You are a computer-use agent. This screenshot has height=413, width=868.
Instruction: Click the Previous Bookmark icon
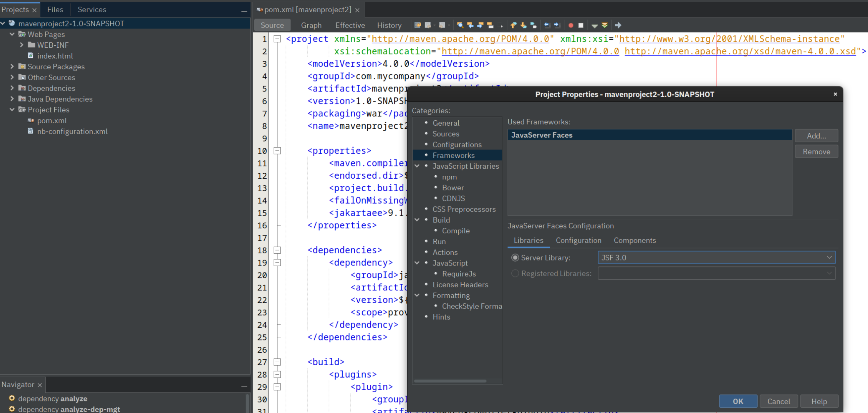coord(513,25)
